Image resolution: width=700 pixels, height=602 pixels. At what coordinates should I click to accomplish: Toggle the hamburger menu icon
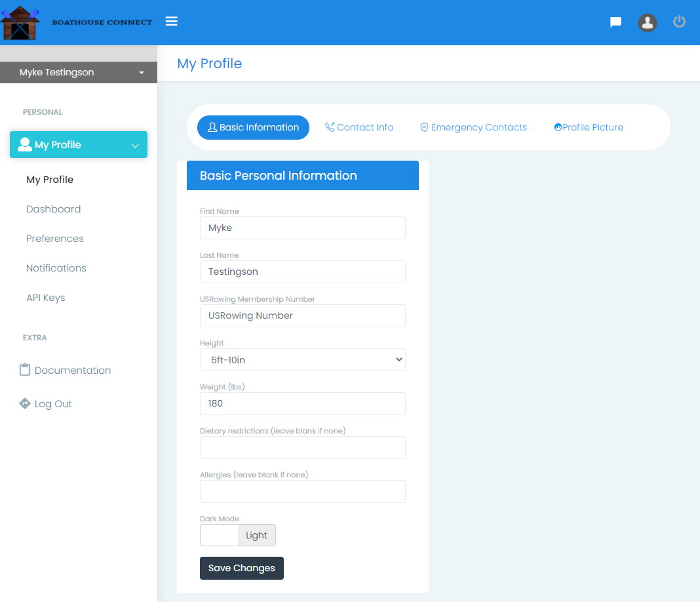click(x=172, y=22)
